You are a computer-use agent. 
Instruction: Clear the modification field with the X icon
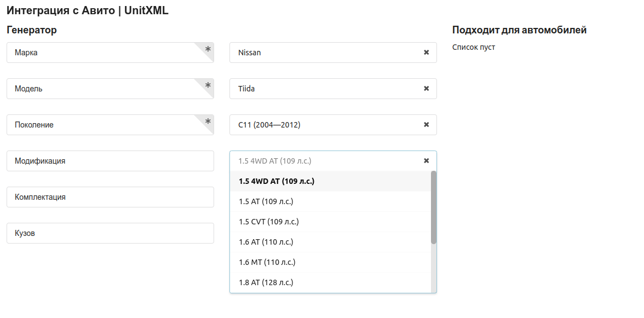point(426,161)
